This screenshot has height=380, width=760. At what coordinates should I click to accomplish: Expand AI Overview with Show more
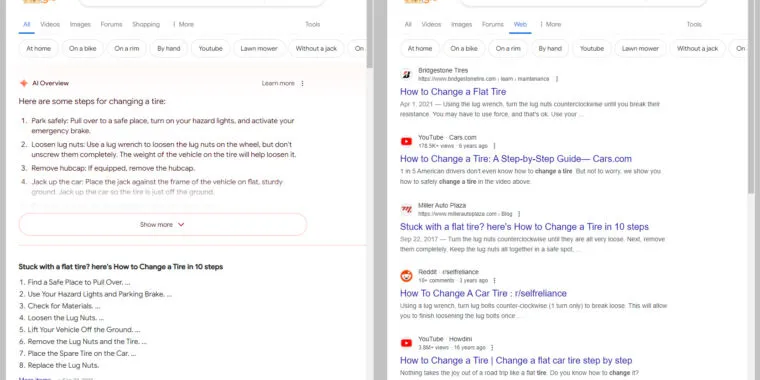[162, 224]
